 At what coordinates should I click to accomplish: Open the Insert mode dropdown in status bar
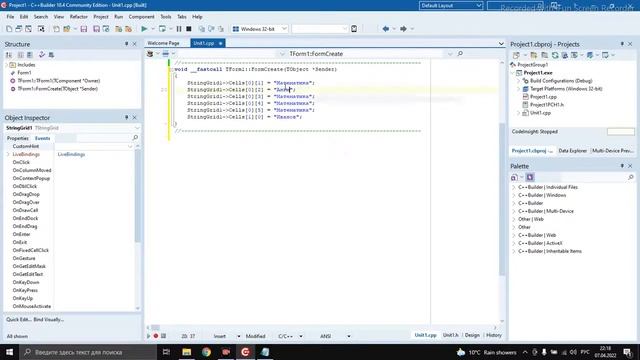click(x=239, y=336)
